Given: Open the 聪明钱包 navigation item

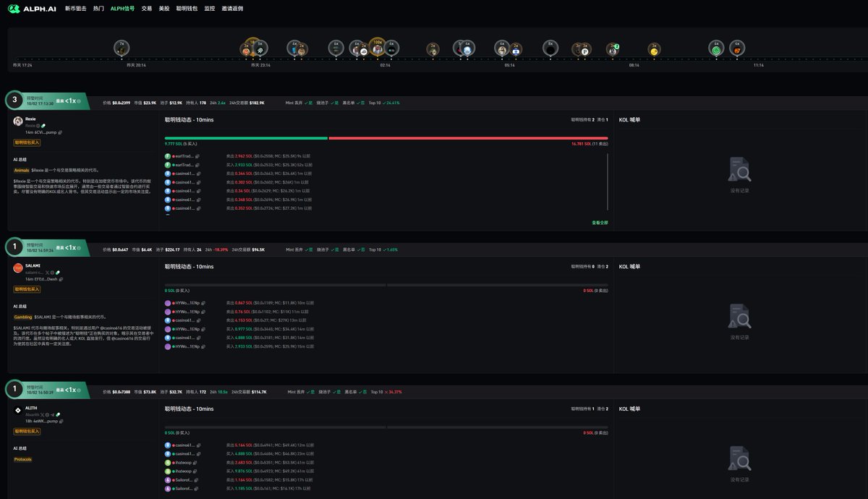Looking at the screenshot, I should (187, 9).
